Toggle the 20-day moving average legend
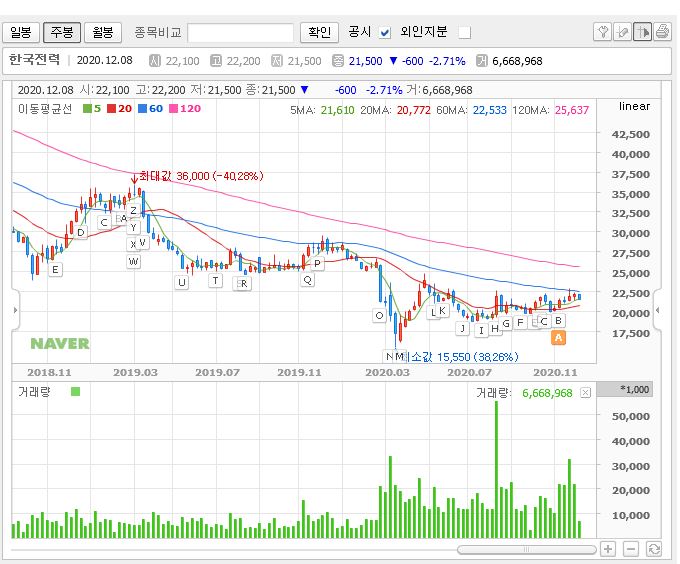This screenshot has width=680, height=564. 119,108
